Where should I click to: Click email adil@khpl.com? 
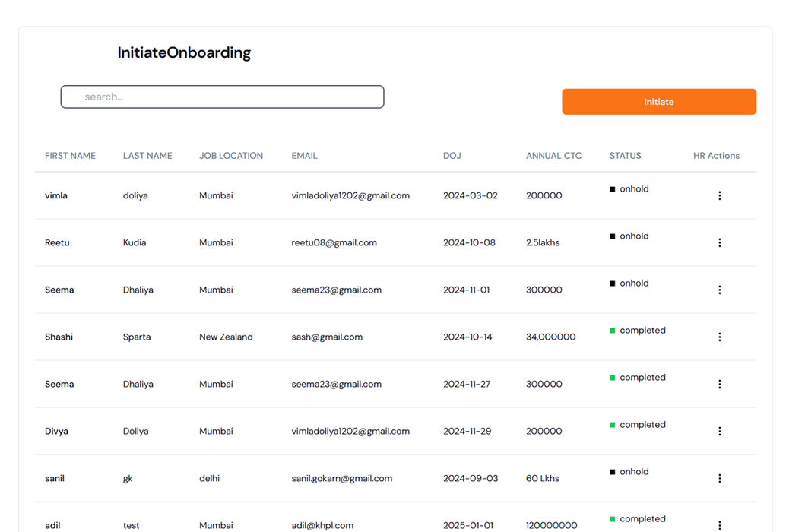(x=322, y=525)
